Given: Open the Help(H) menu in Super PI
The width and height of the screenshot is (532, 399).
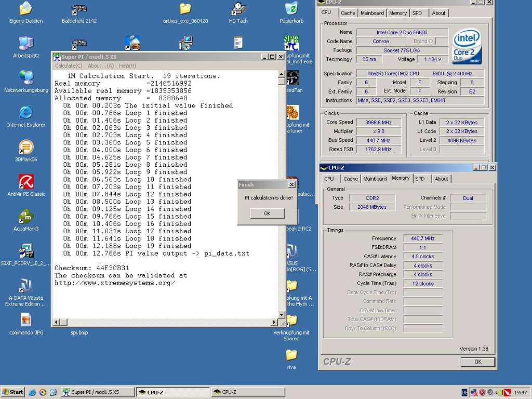Looking at the screenshot, I should coord(127,65).
